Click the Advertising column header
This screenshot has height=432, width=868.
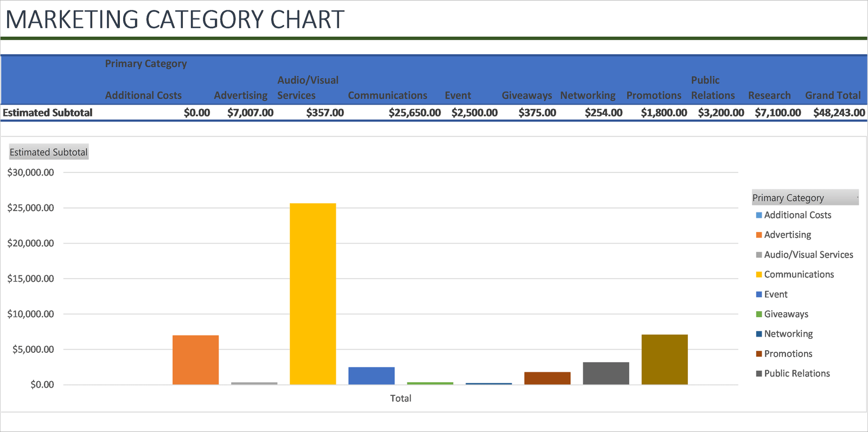point(241,95)
